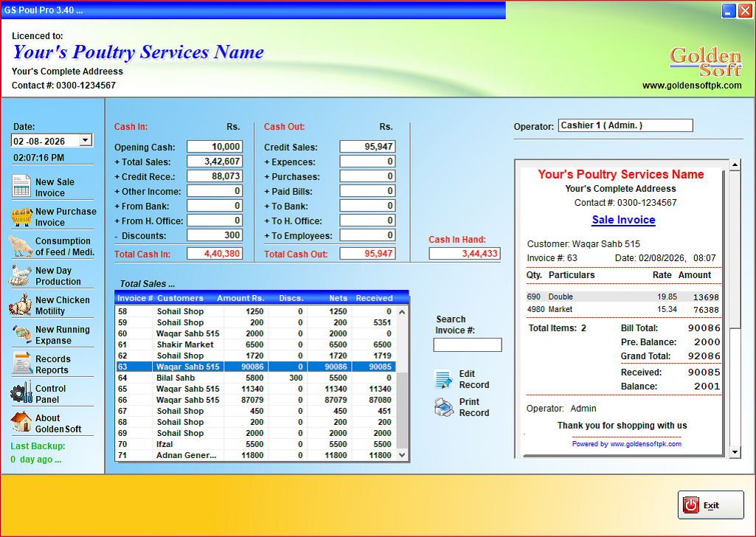
Task: Click the Operator field Cashier 1
Action: [x=625, y=125]
